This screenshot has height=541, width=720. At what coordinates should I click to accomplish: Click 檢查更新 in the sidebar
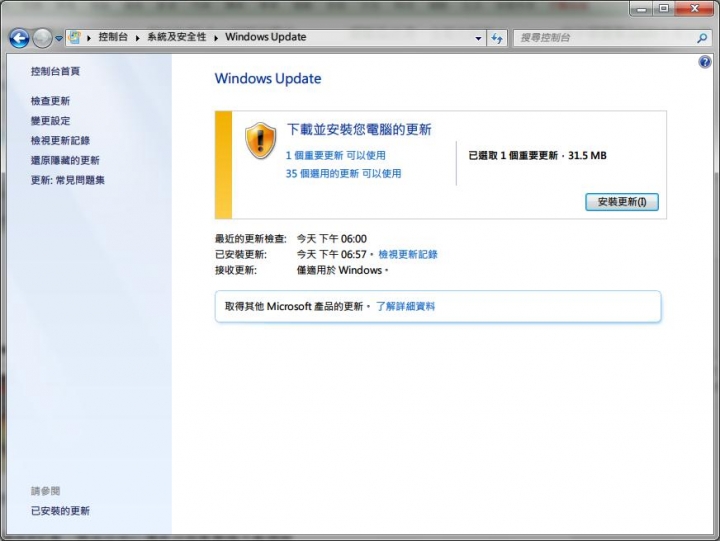pos(51,101)
